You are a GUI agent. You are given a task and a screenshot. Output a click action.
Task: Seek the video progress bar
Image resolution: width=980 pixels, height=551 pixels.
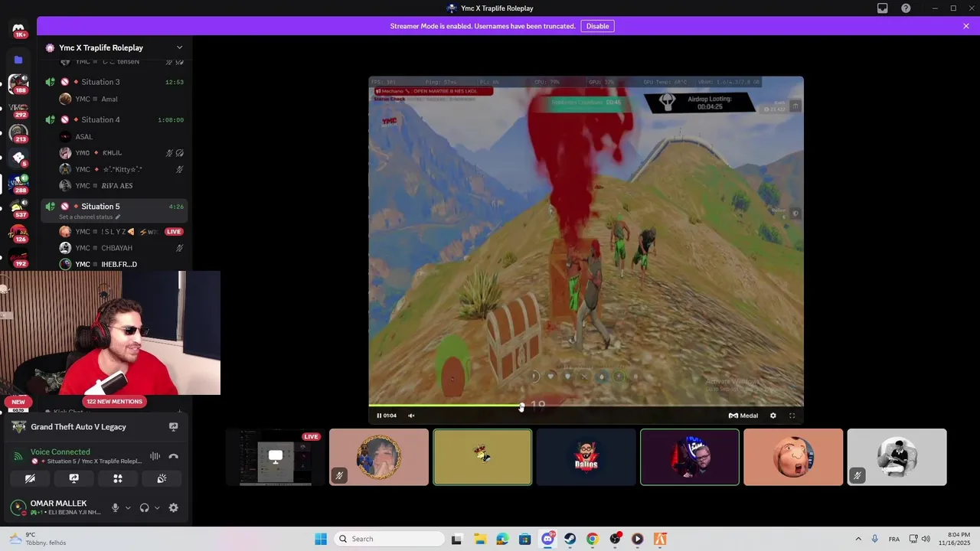586,406
